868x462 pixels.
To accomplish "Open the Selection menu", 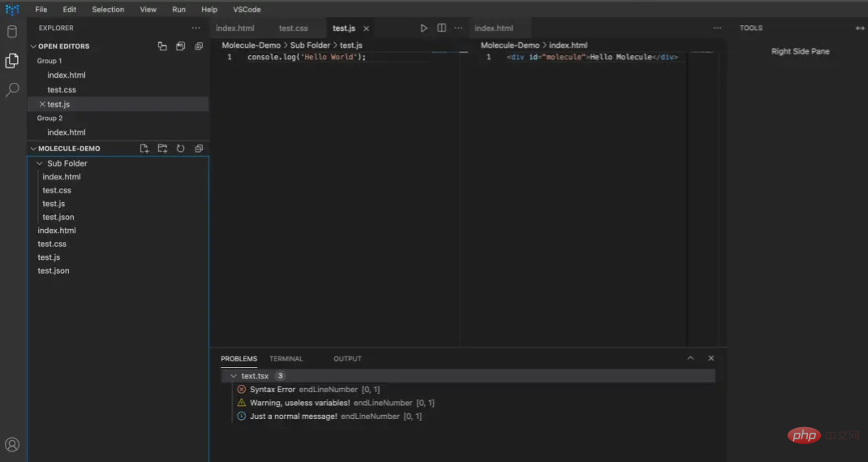I will pos(108,10).
